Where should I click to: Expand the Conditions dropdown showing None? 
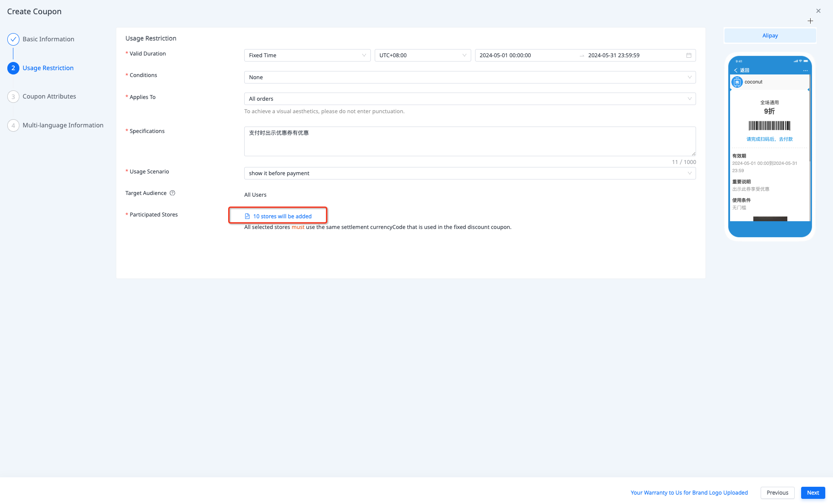(x=469, y=77)
